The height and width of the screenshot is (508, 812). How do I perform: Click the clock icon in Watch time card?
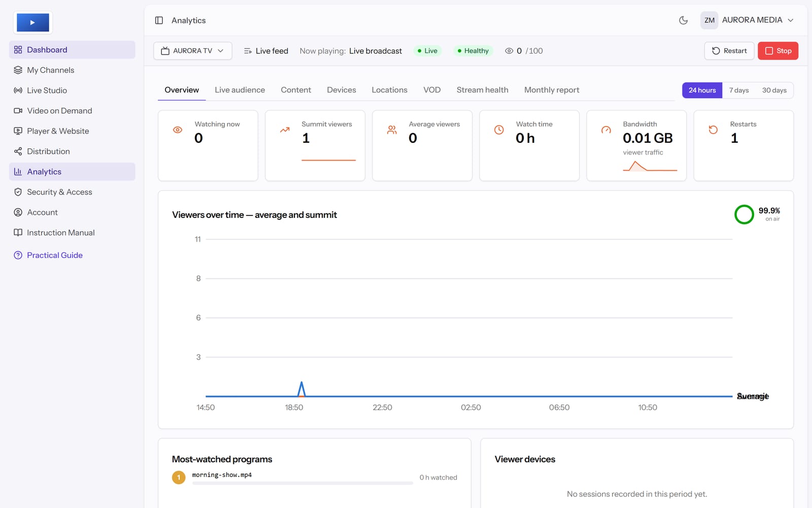point(499,130)
